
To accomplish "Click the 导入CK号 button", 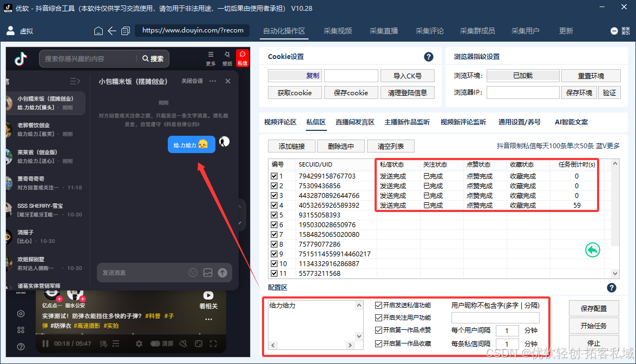I will 408,76.
